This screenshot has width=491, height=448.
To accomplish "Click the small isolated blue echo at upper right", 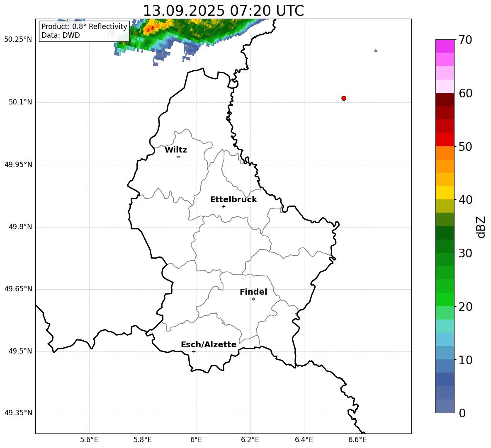I will 376,51.
